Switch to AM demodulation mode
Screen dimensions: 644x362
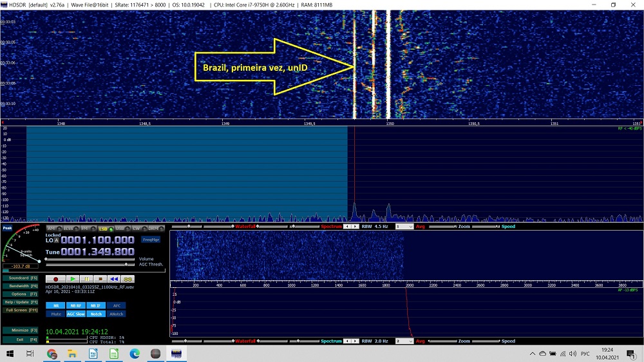pyautogui.click(x=52, y=229)
